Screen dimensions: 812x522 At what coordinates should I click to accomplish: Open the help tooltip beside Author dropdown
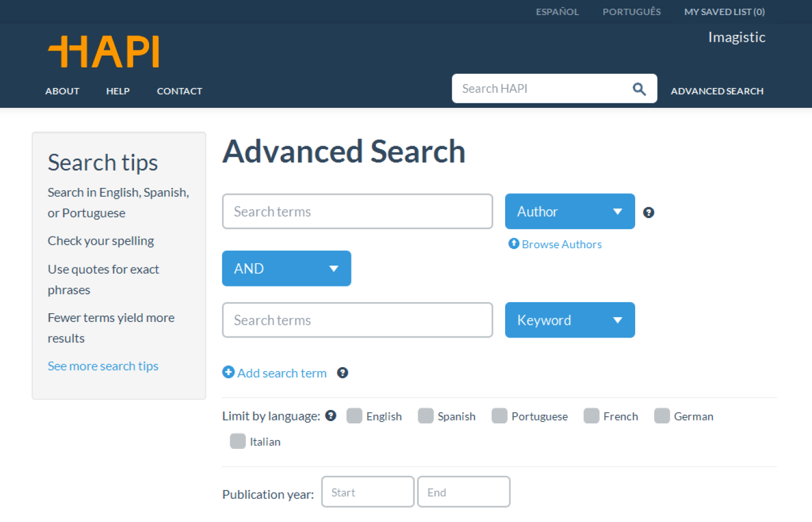648,212
